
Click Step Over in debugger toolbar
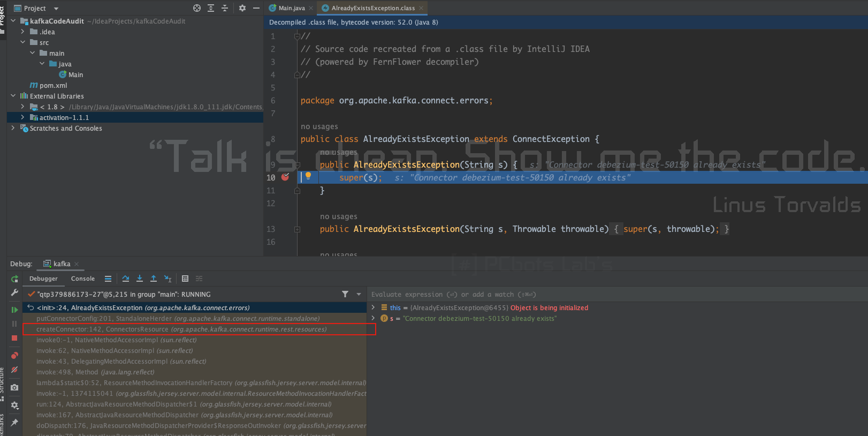pyautogui.click(x=126, y=279)
